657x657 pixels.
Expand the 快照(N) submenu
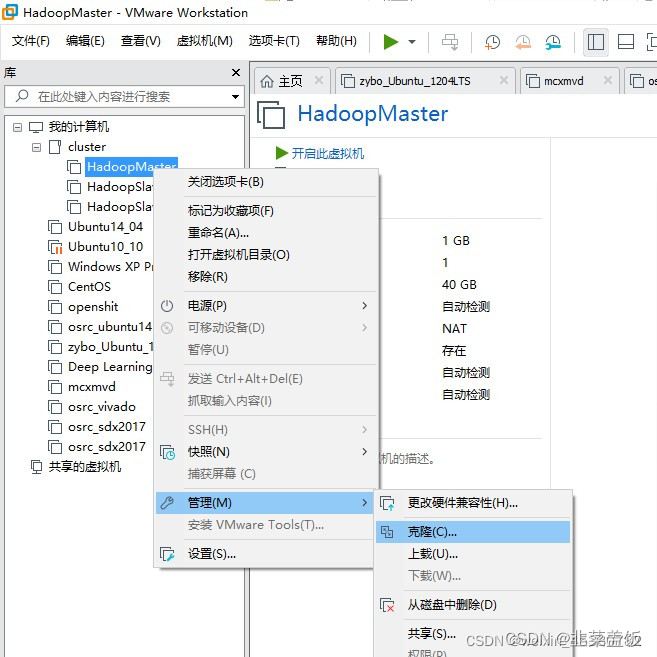tap(266, 452)
